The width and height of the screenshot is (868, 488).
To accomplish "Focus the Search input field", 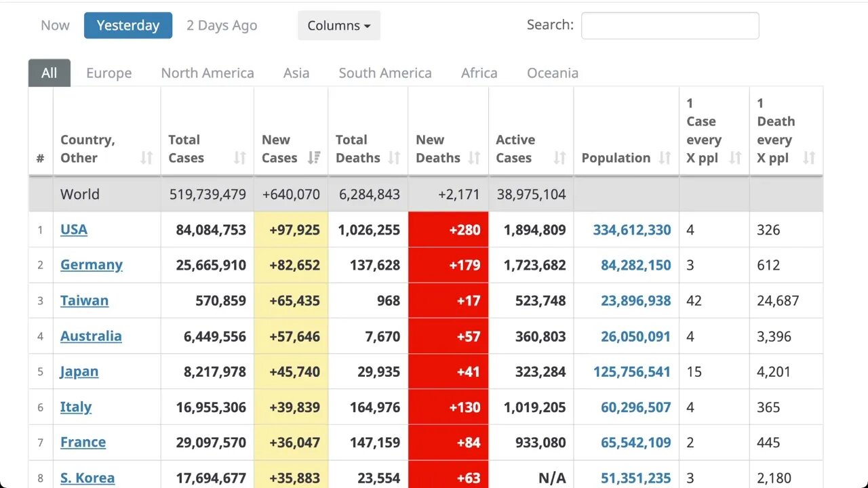I will [670, 26].
